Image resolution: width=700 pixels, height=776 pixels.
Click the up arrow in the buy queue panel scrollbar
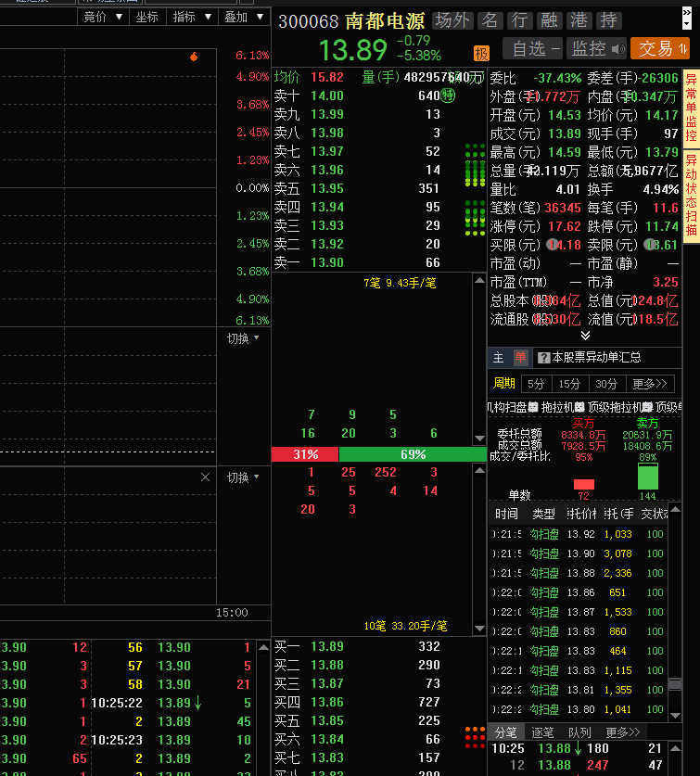coord(479,470)
